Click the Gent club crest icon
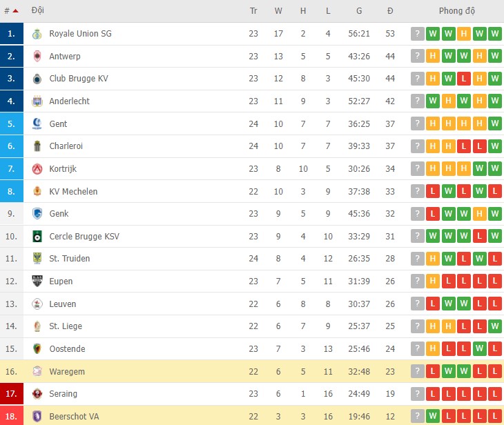This screenshot has width=504, height=425. pyautogui.click(x=37, y=124)
